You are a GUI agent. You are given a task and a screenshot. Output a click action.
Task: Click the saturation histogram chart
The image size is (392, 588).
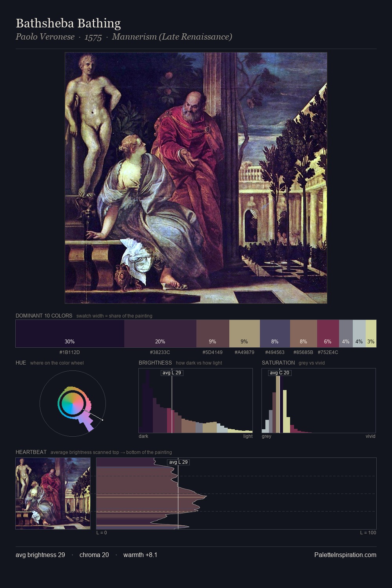[x=319, y=401]
